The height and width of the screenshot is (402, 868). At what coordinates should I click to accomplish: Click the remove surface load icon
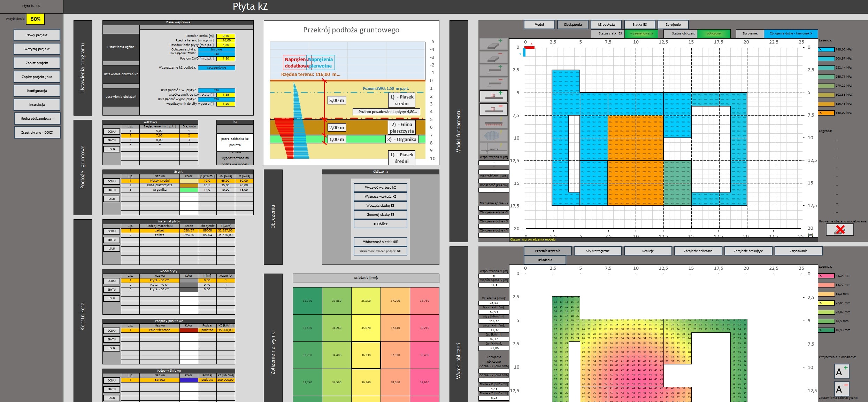coord(494,109)
